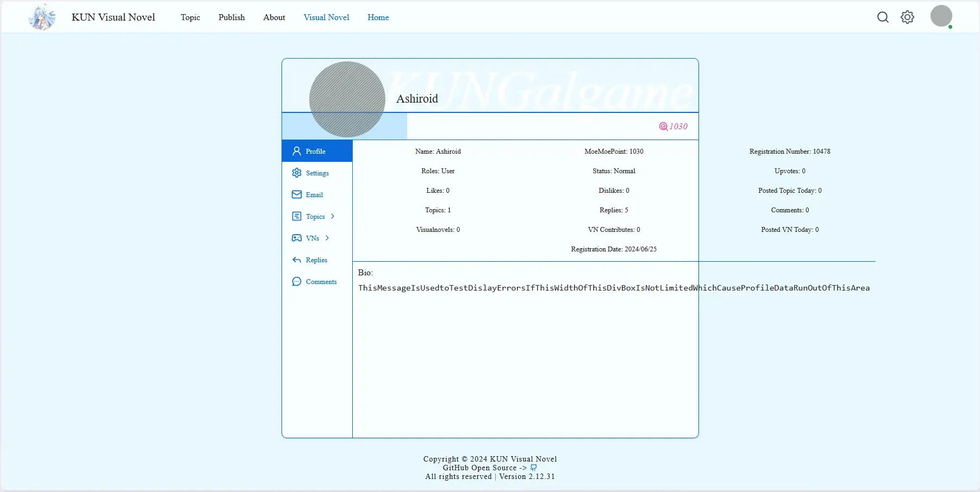Open the Email label in sidebar
Image resolution: width=980 pixels, height=492 pixels.
314,195
